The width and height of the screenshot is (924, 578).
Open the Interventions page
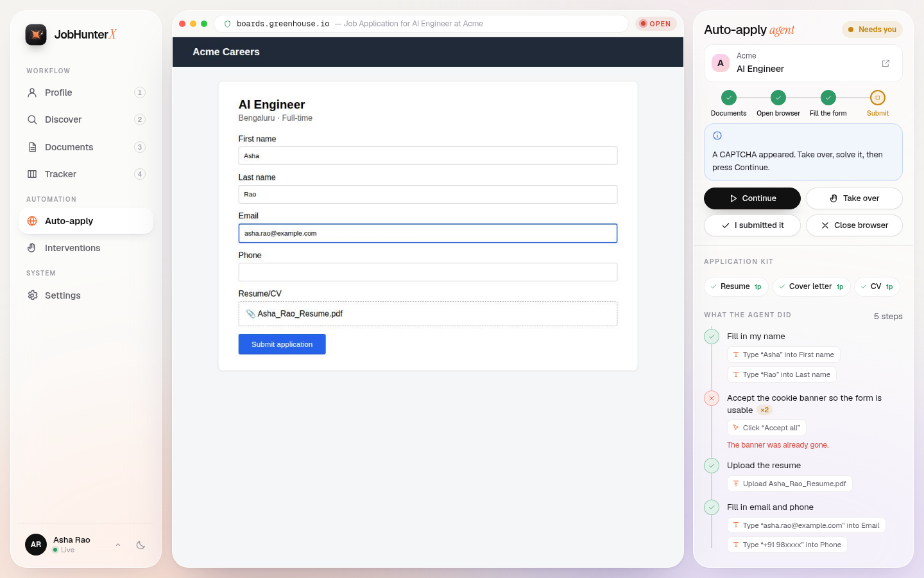(86, 248)
